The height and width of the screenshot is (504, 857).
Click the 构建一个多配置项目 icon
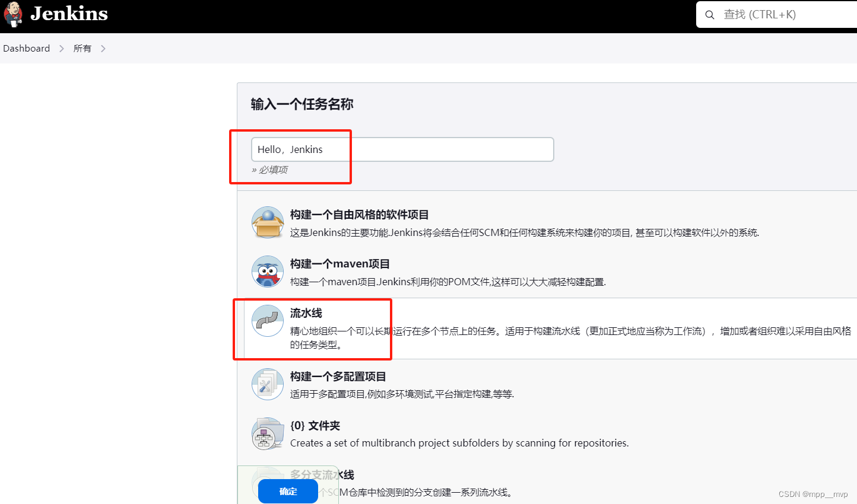click(x=267, y=384)
